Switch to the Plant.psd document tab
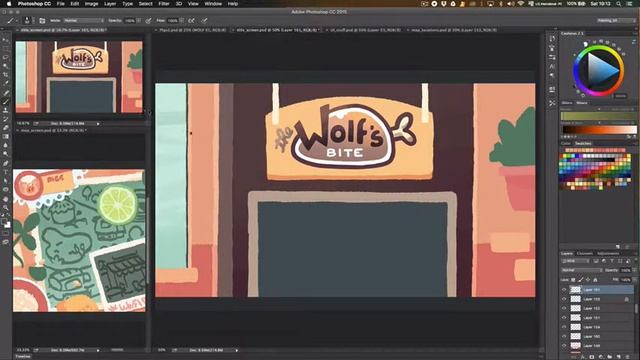640x360 pixels. point(192,30)
